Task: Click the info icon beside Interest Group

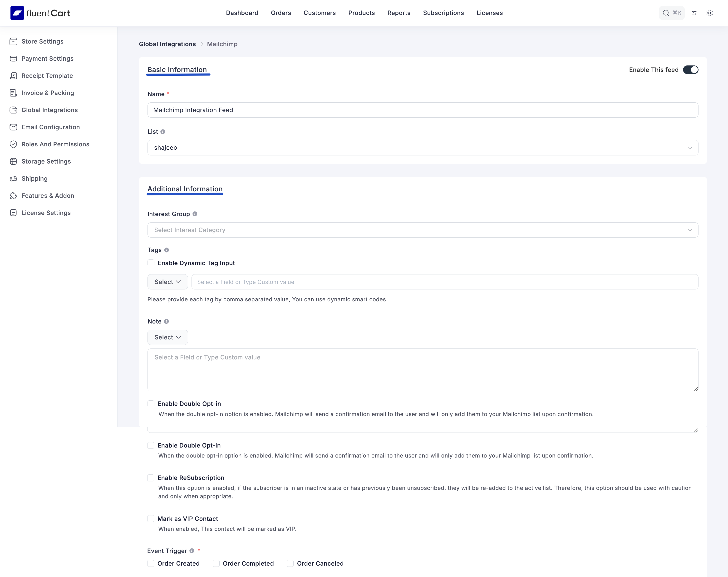Action: click(195, 214)
